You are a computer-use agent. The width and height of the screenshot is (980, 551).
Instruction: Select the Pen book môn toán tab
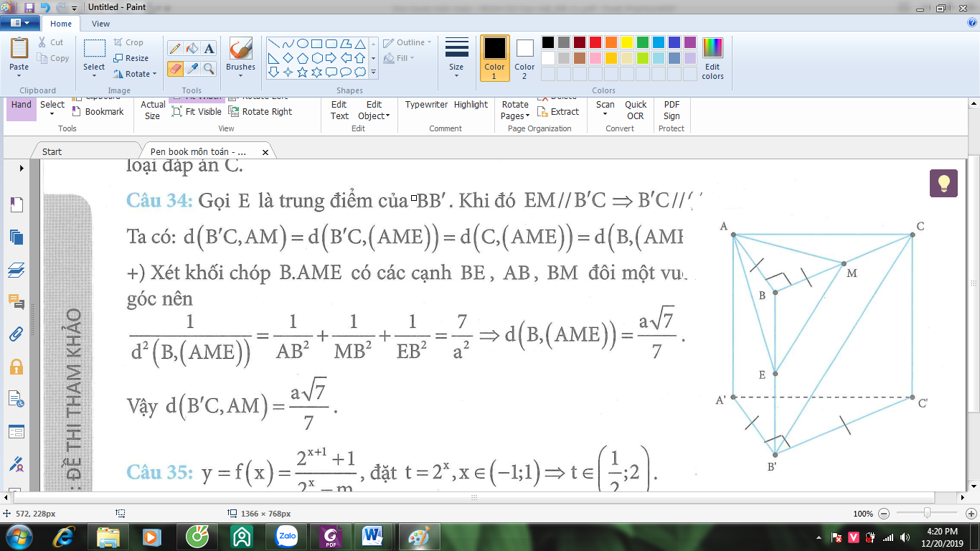coord(198,151)
